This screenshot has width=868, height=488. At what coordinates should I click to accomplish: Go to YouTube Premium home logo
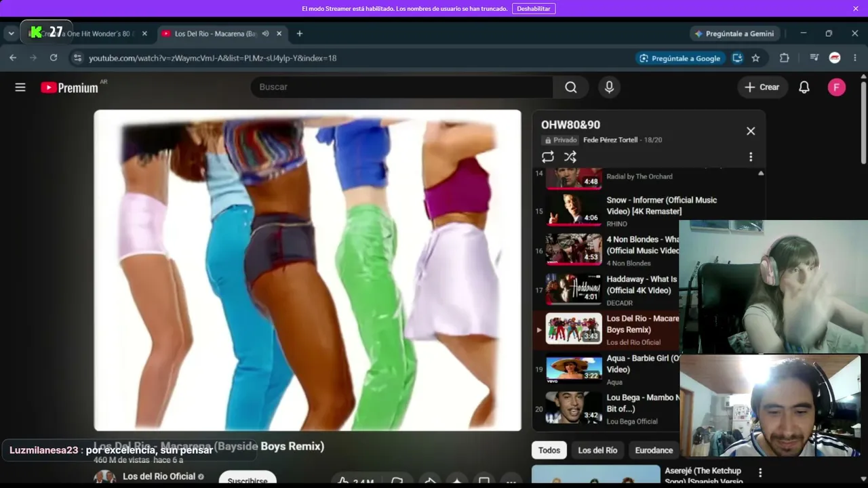[x=69, y=87]
